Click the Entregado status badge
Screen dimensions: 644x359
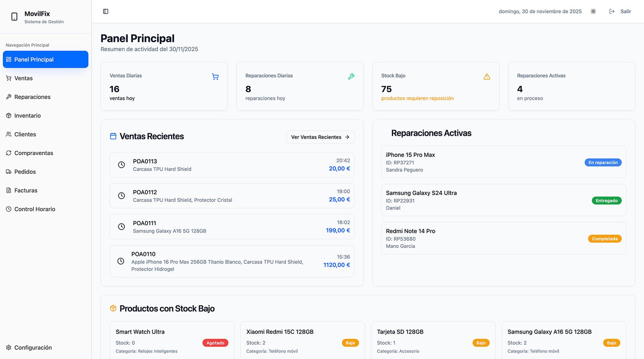coord(606,201)
